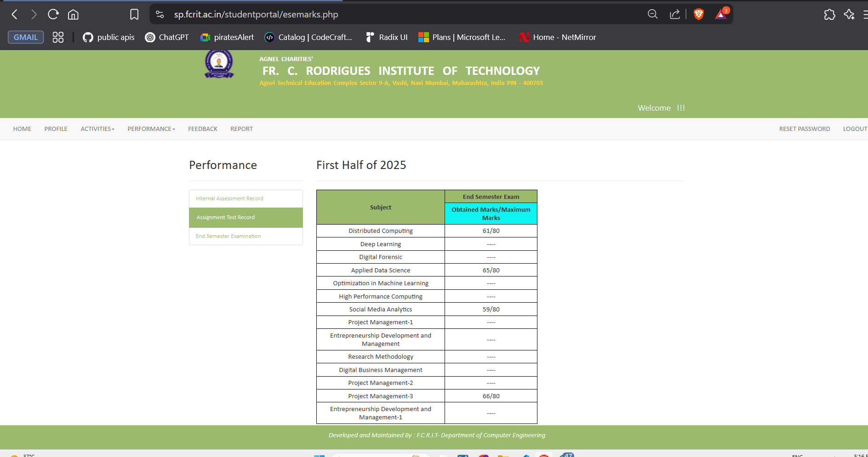Go to the browser home icon
Screen dimensions: 868x457
pos(73,15)
